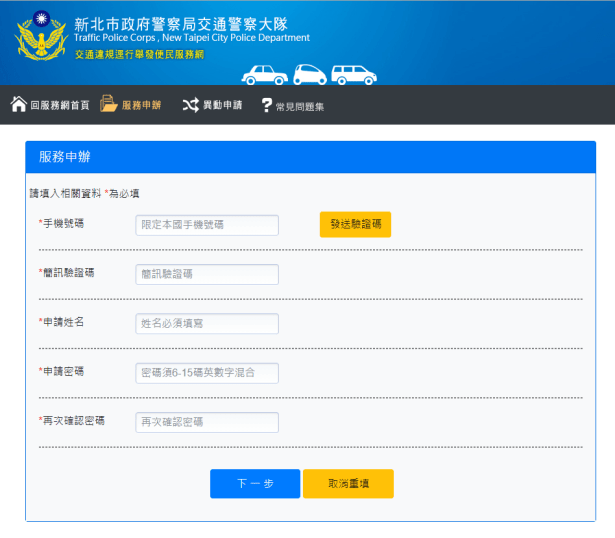Open the 異動申請 menu label
Image resolution: width=615 pixels, height=538 pixels.
click(x=222, y=106)
